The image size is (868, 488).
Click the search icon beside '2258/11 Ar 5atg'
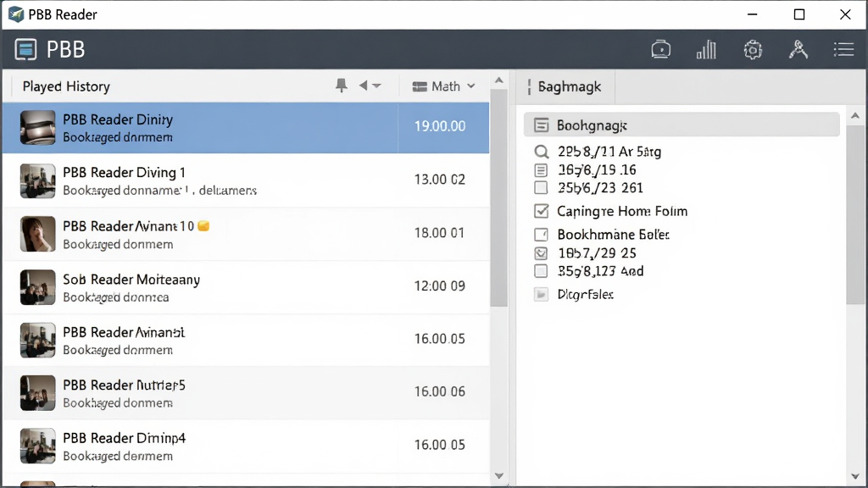(542, 152)
